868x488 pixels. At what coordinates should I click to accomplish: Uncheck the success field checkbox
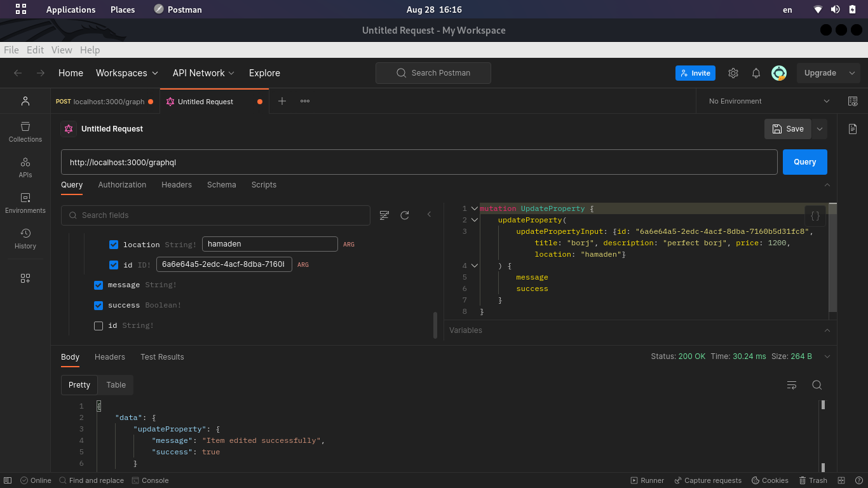pos(98,306)
